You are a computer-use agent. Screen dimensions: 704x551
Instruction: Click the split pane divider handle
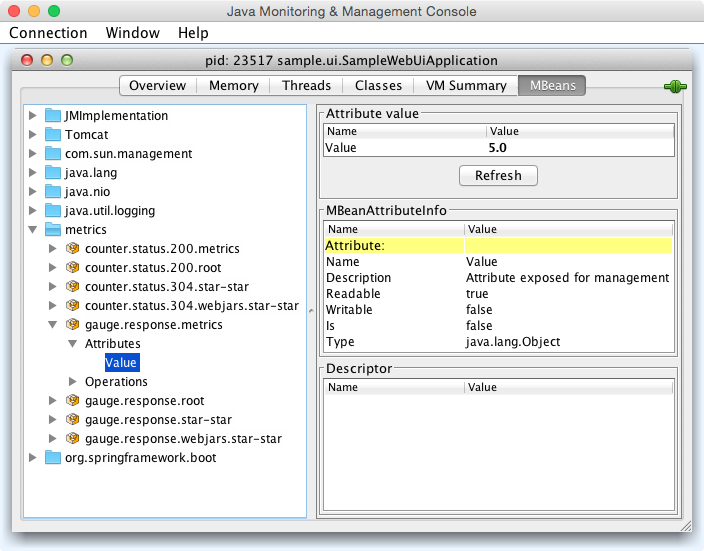pyautogui.click(x=312, y=310)
